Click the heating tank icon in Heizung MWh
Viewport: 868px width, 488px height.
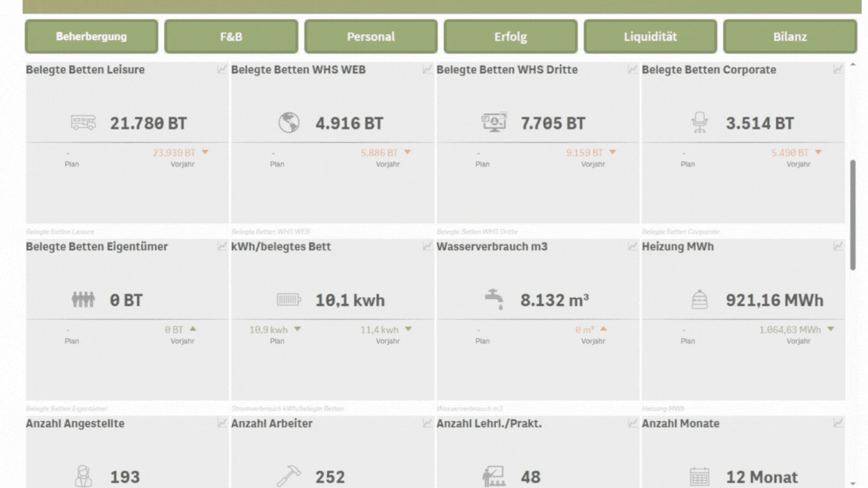coord(700,300)
